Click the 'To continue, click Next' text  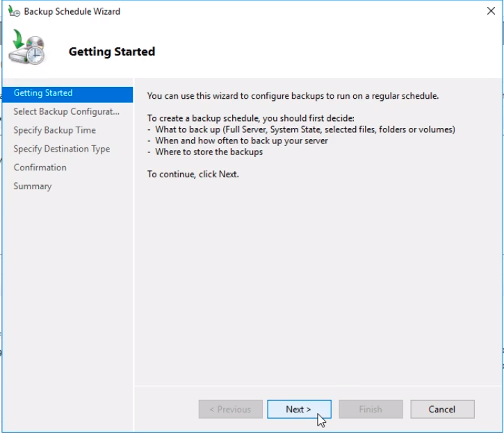click(193, 174)
